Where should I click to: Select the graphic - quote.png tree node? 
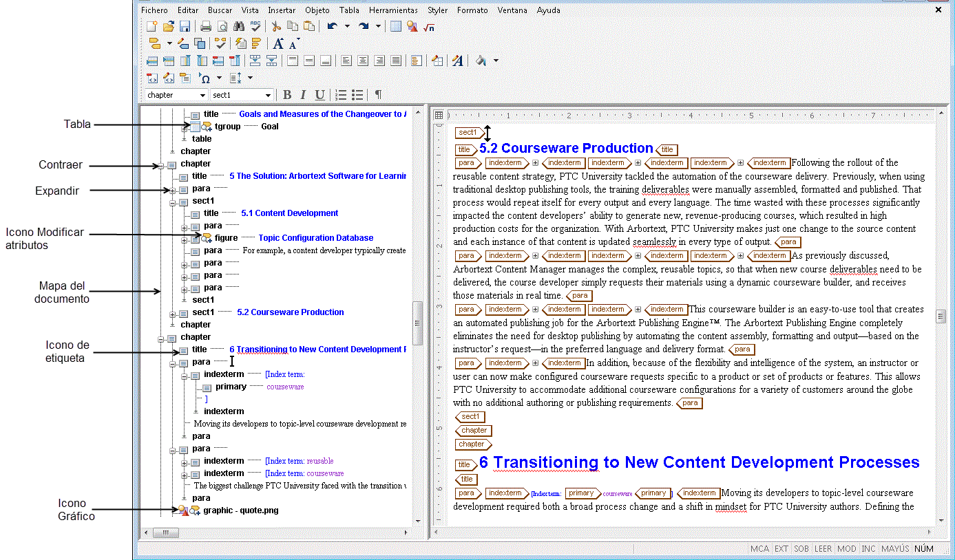[x=241, y=510]
